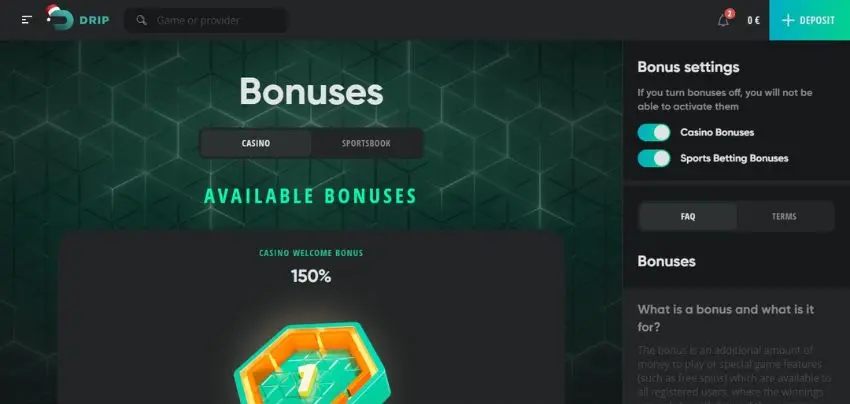Click the Casino Bonuses label
850x404 pixels.
click(x=717, y=132)
